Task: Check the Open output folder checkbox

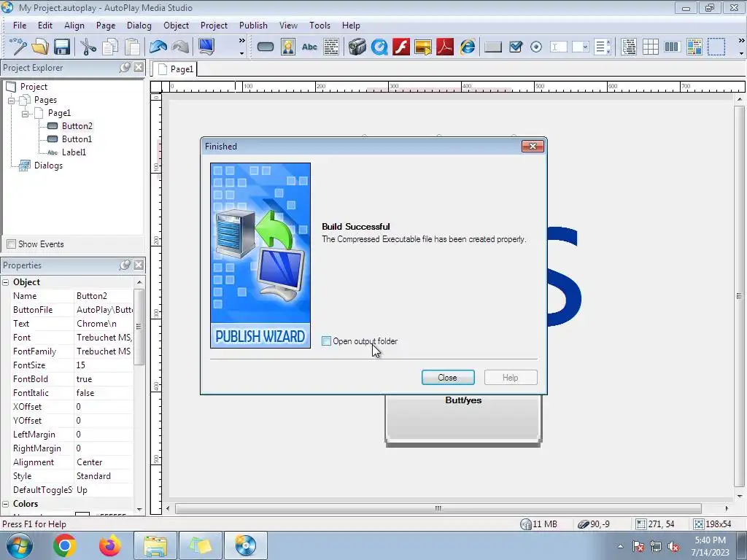Action: [326, 341]
